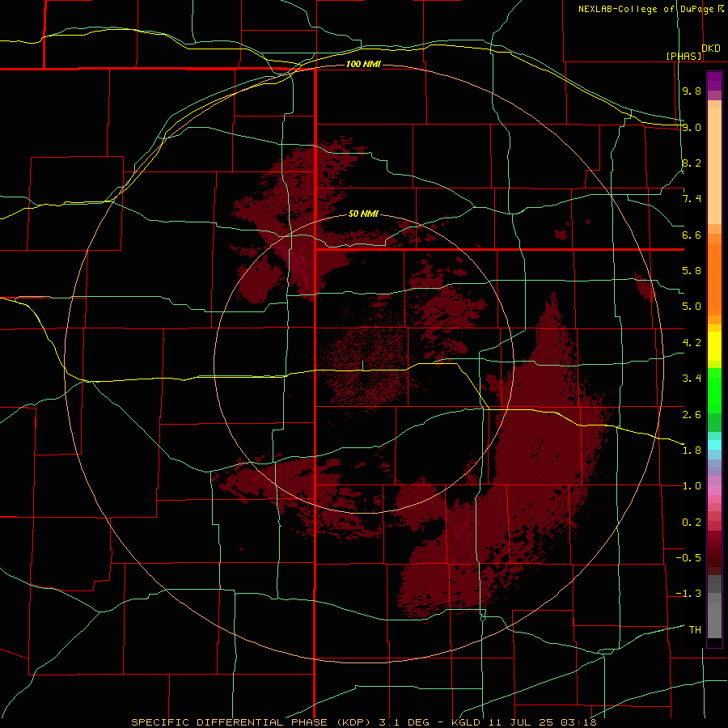Select the 6.6 scale value

(x=692, y=235)
